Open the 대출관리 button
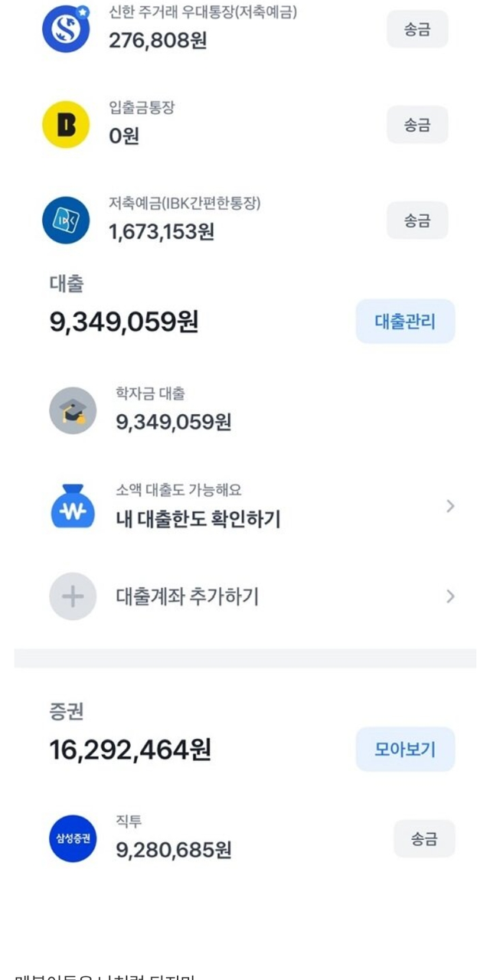Viewport: 490px width, 980px height. (405, 322)
